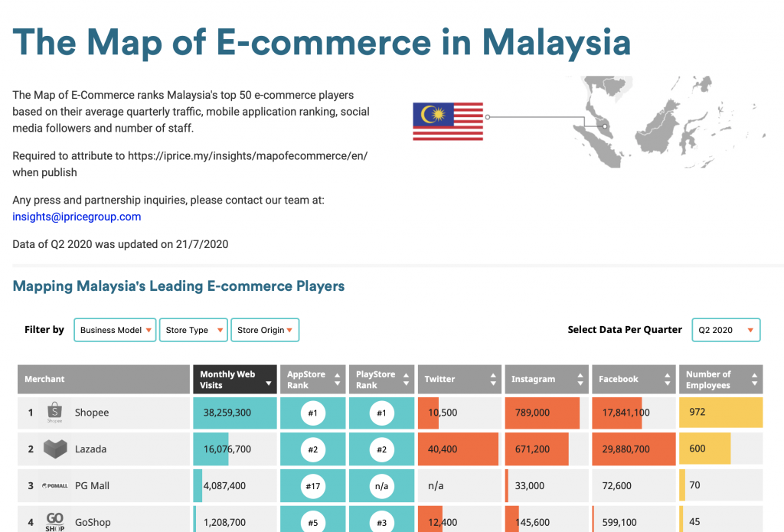Sort by AppStore Rank column
This screenshot has width=784, height=532.
pyautogui.click(x=313, y=380)
